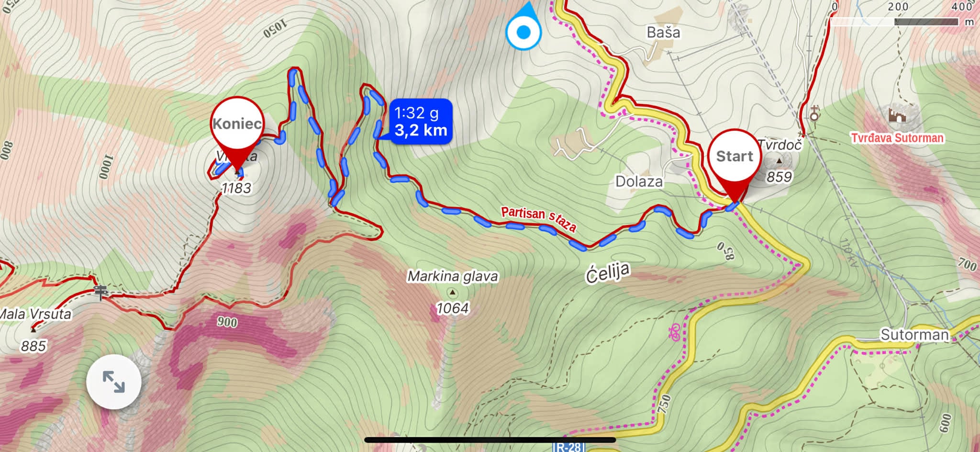
Task: Tap the Baša place label
Action: (x=663, y=33)
